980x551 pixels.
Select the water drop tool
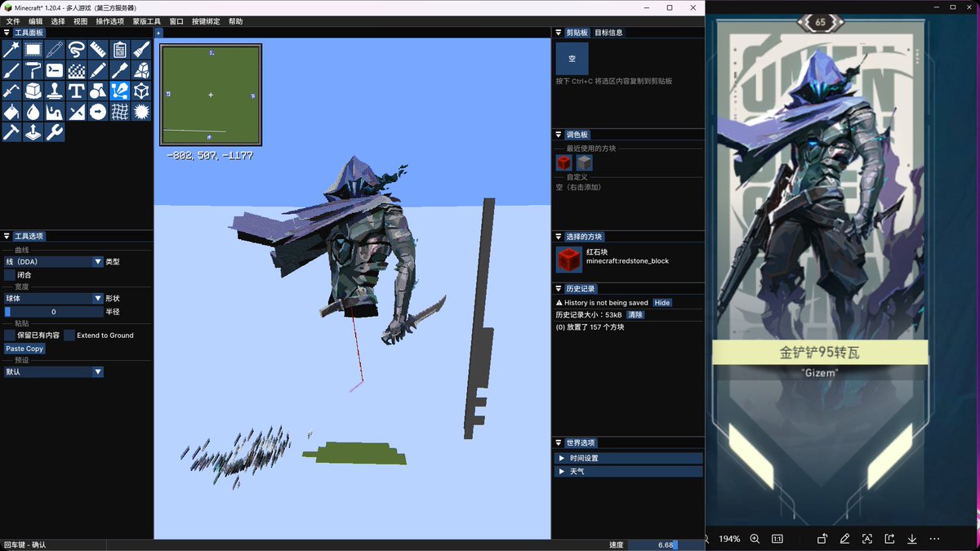pos(33,111)
